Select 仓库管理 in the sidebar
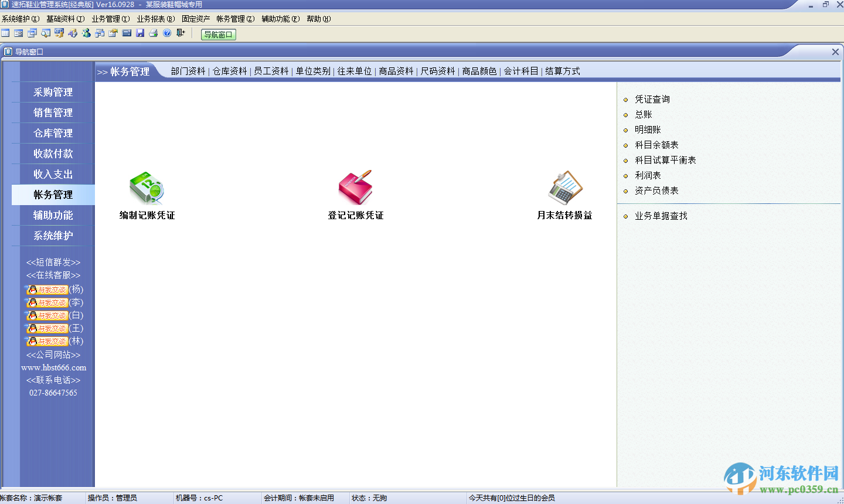Viewport: 844px width, 504px height. tap(53, 133)
